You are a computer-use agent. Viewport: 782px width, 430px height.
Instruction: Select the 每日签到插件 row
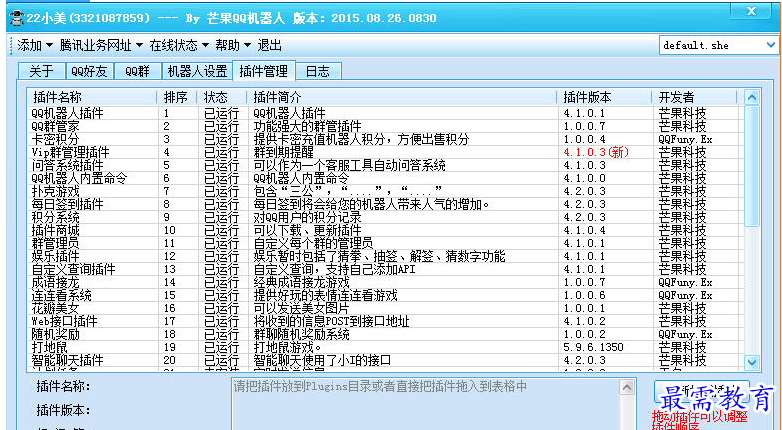pos(383,204)
